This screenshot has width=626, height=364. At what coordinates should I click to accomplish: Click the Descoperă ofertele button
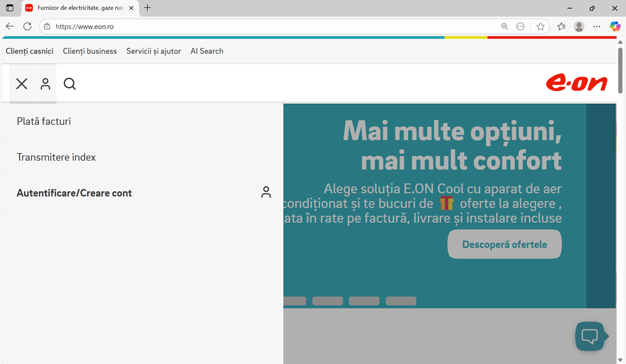click(x=504, y=244)
